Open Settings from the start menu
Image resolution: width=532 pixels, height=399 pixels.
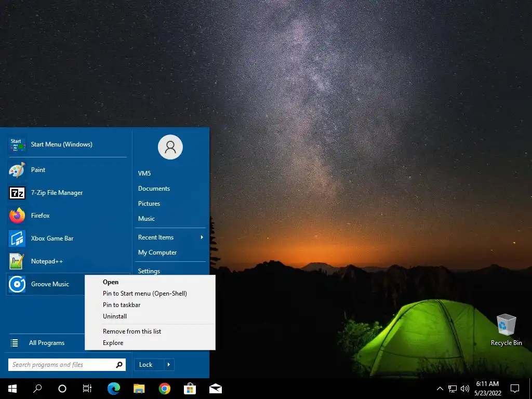(x=149, y=271)
